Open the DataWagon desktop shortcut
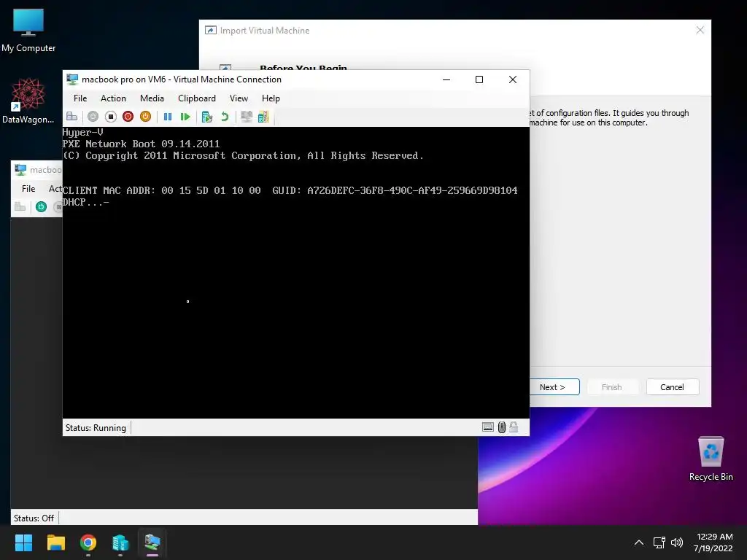747x560 pixels. (28, 101)
